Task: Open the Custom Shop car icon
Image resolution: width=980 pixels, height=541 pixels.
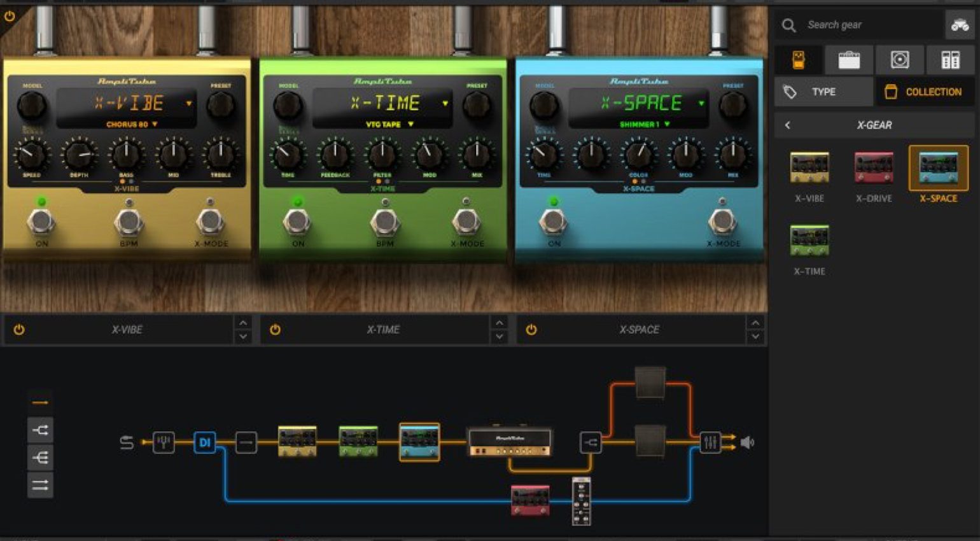Action: (x=960, y=25)
